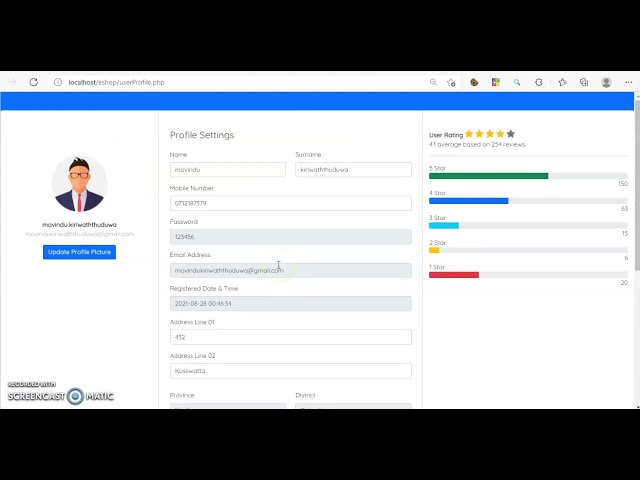Viewport: 640px width, 480px height.
Task: Open the Province dropdown
Action: [227, 406]
